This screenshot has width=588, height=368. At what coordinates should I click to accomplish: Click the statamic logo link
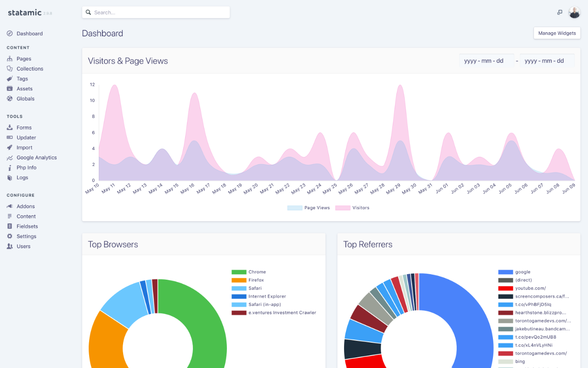pos(25,12)
